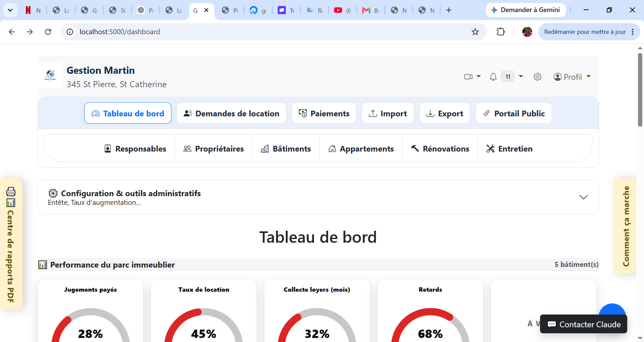Switch to the Gmail browser tab
The image size is (644, 342).
click(x=371, y=10)
